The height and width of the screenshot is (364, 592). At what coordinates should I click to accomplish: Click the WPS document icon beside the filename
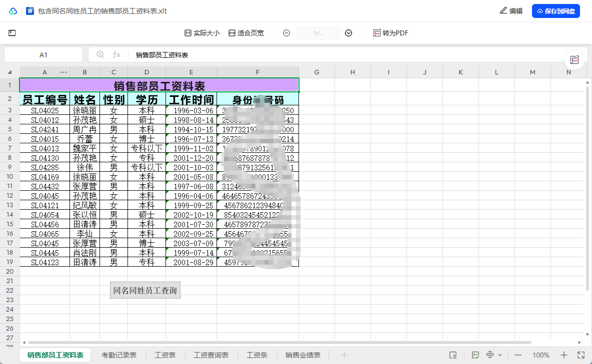(x=29, y=10)
